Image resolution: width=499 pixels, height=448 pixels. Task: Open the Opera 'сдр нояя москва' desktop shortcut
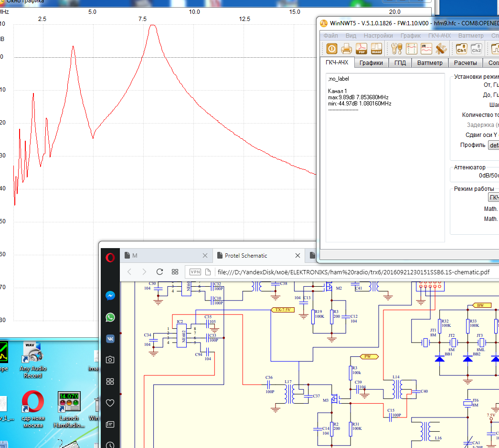[33, 409]
